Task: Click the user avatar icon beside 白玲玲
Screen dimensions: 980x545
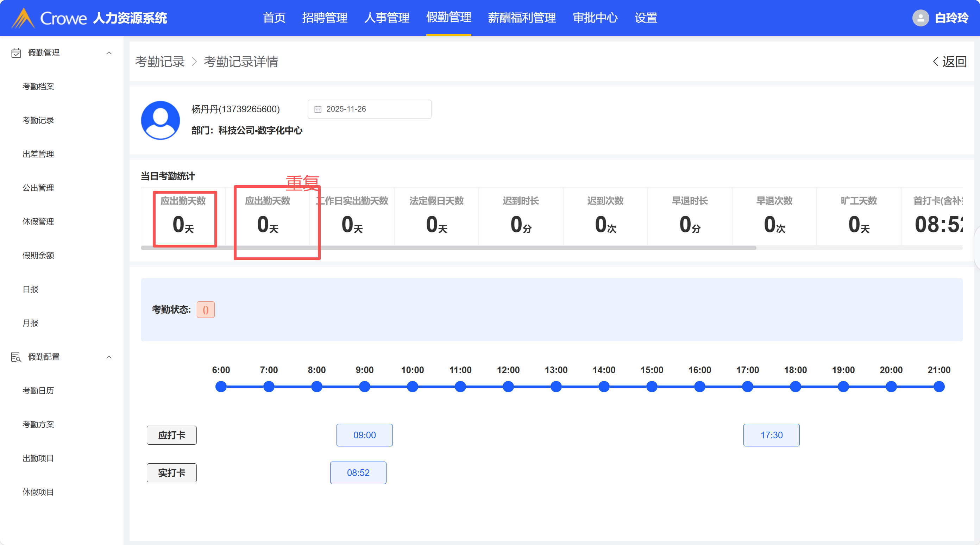Action: pyautogui.click(x=920, y=18)
